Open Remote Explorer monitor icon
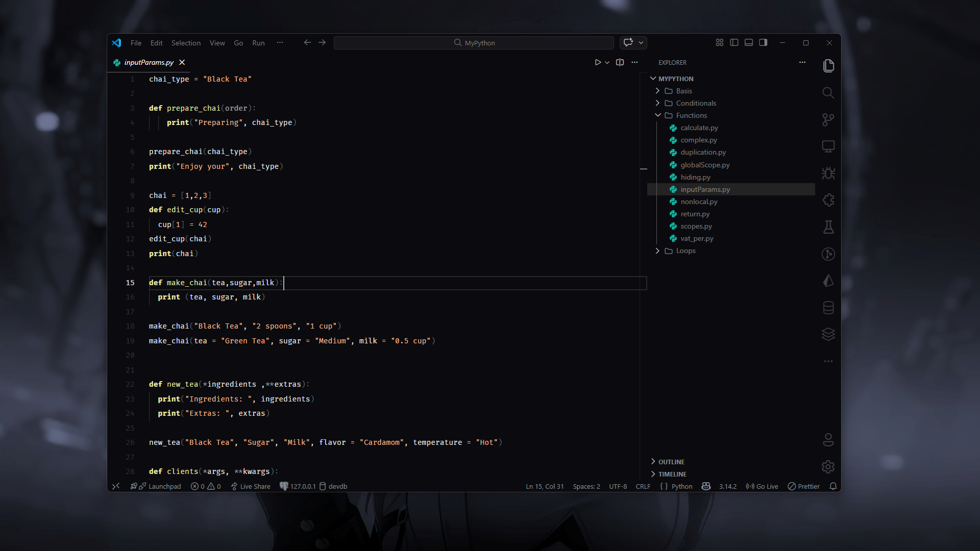The image size is (980, 551). (x=828, y=146)
